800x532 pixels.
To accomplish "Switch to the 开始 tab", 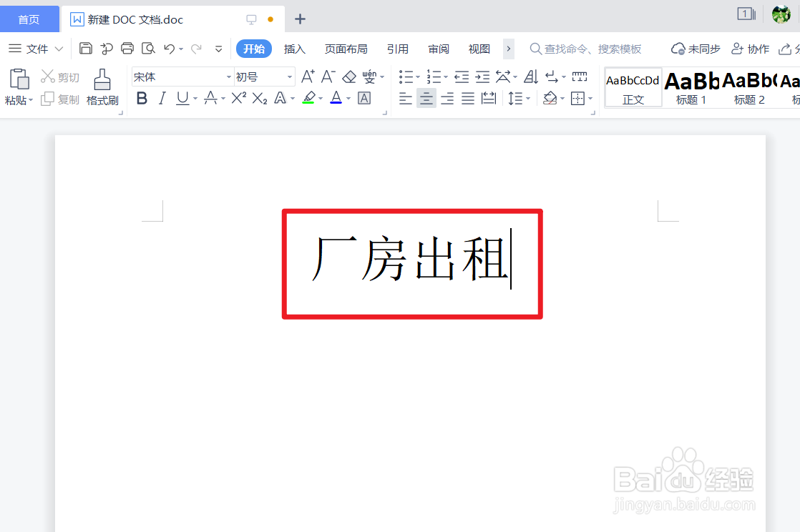I will (x=253, y=49).
